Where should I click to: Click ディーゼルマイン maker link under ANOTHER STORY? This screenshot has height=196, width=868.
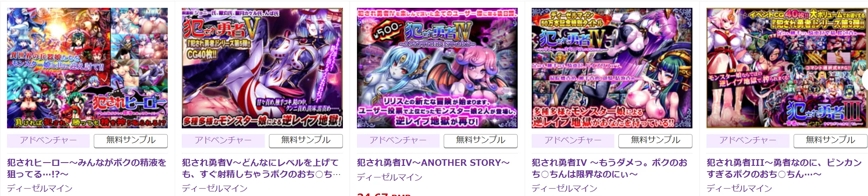coord(390,177)
